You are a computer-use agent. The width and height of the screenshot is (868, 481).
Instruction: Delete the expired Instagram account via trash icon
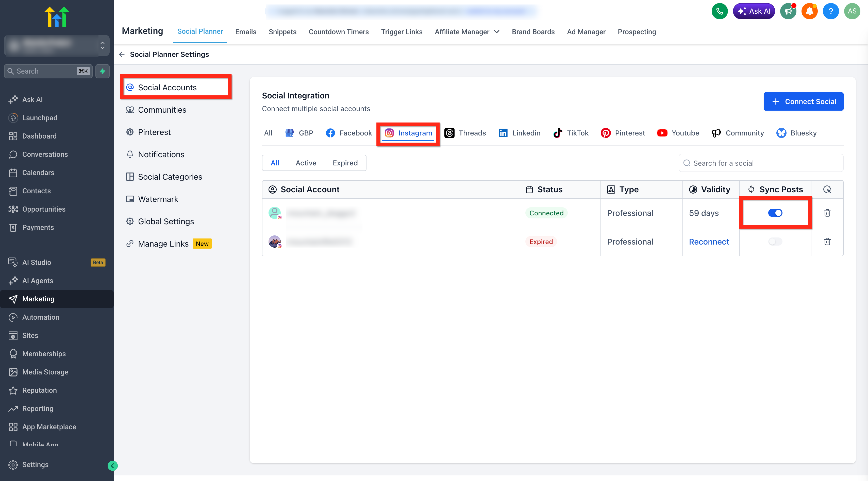827,242
